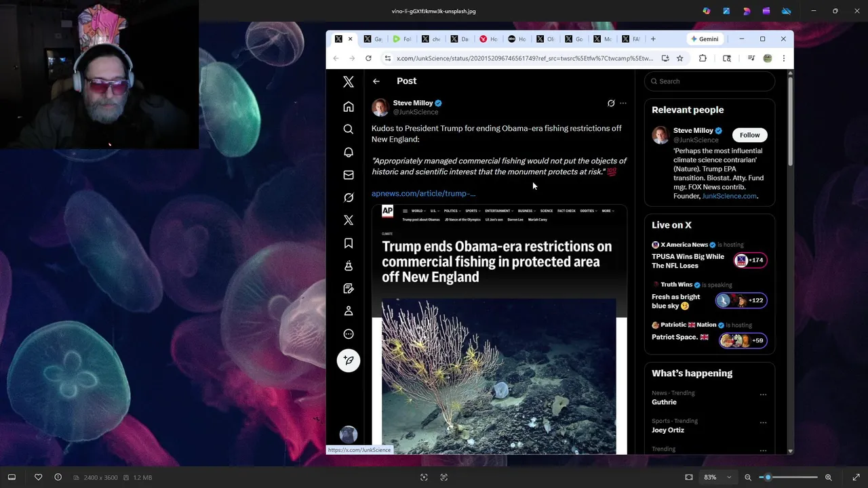Enter fullscreen in image viewer

pos(856,477)
